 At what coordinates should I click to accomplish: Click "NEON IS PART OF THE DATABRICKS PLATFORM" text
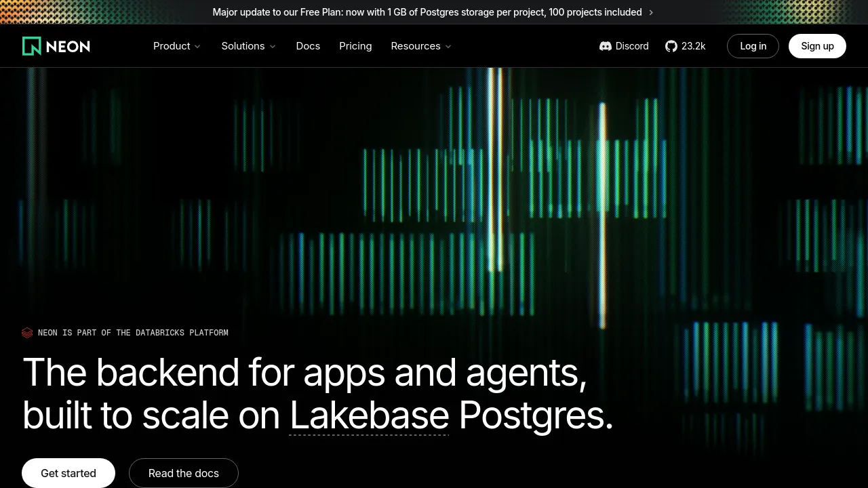pyautogui.click(x=133, y=333)
